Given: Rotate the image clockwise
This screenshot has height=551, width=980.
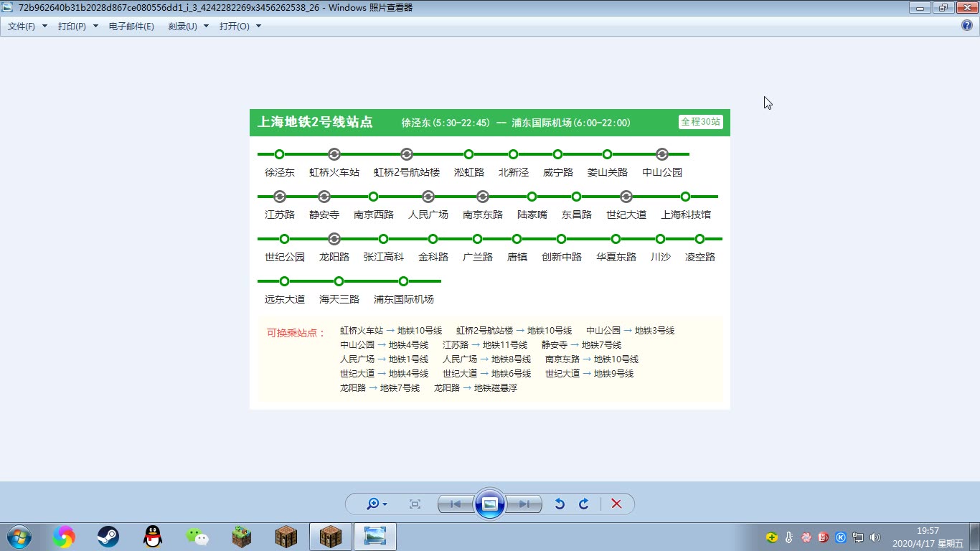Looking at the screenshot, I should click(584, 504).
